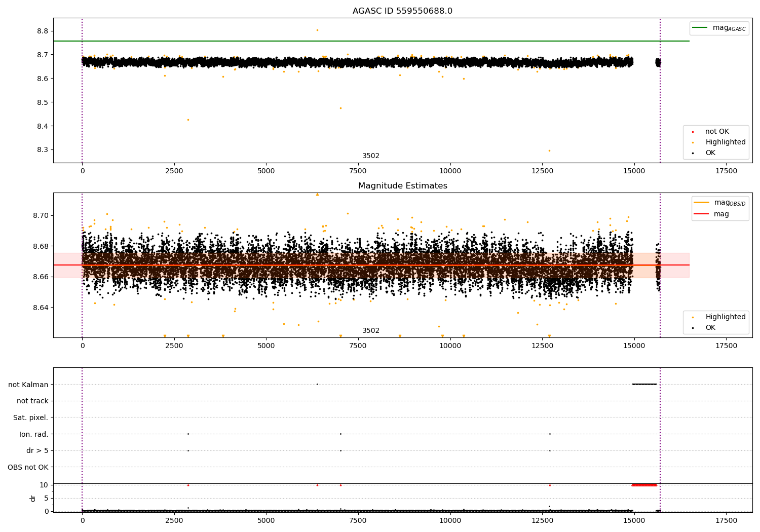This screenshot has width=760, height=532.
Task: Click 'Highlighted' in the top plot legend
Action: click(x=725, y=142)
